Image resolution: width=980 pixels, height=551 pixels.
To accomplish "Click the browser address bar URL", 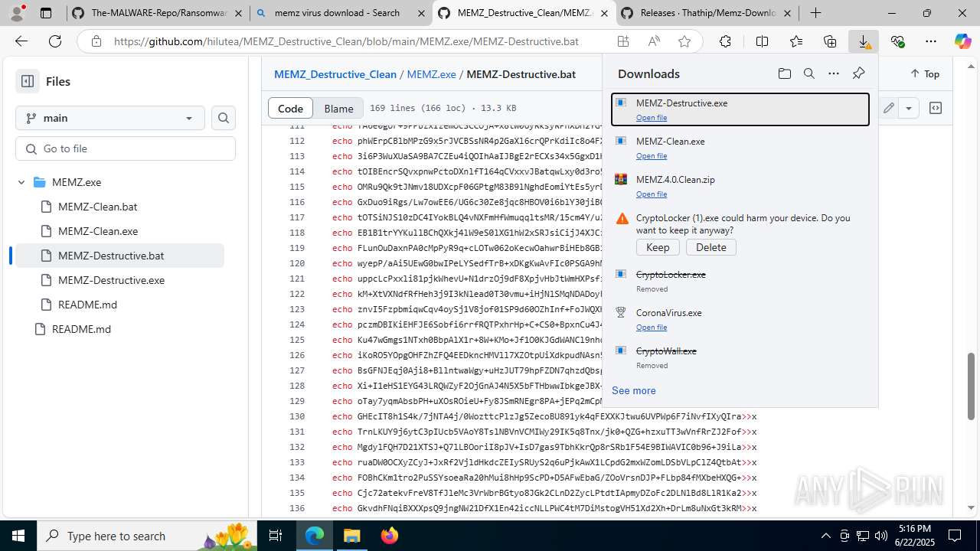I will [x=346, y=42].
